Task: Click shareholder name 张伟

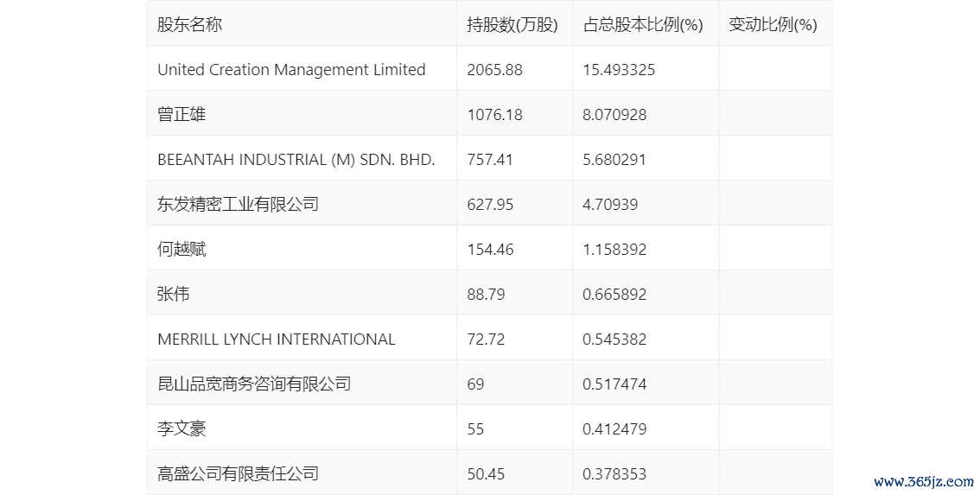Action: pos(174,295)
